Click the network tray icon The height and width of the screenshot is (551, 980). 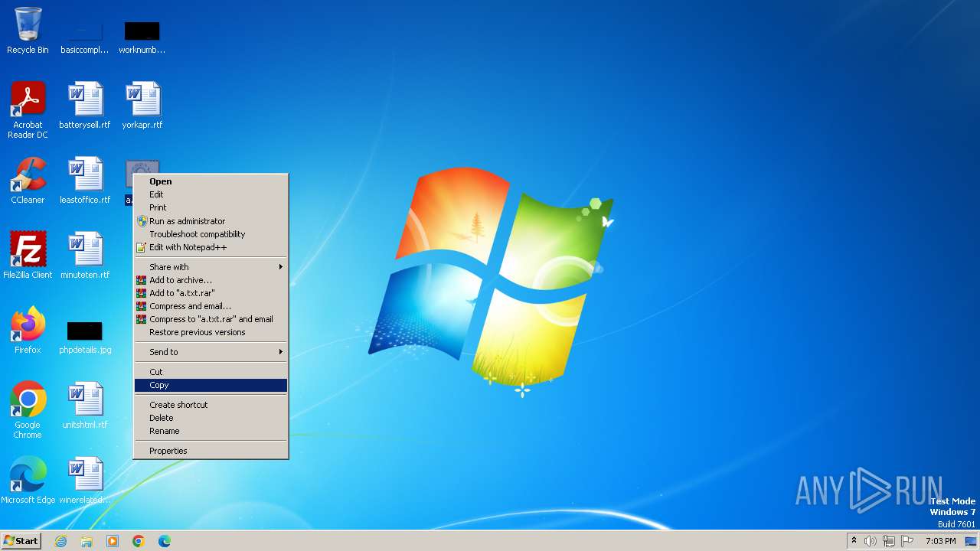click(x=889, y=541)
